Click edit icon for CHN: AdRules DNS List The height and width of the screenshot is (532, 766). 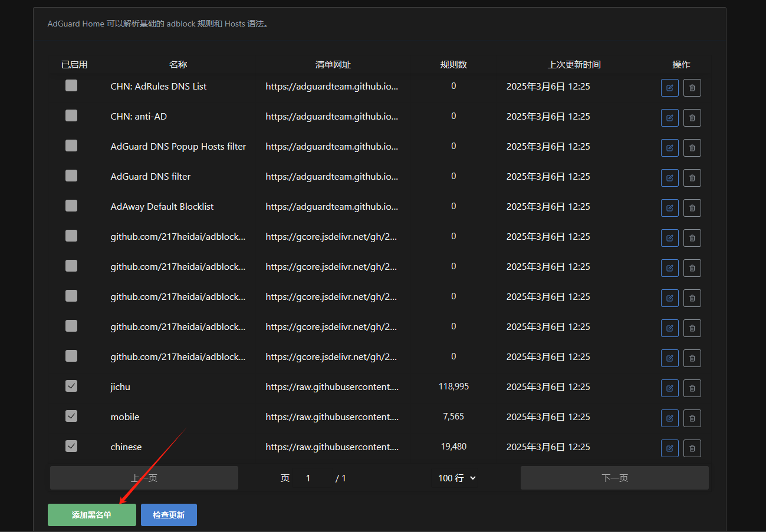[669, 88]
